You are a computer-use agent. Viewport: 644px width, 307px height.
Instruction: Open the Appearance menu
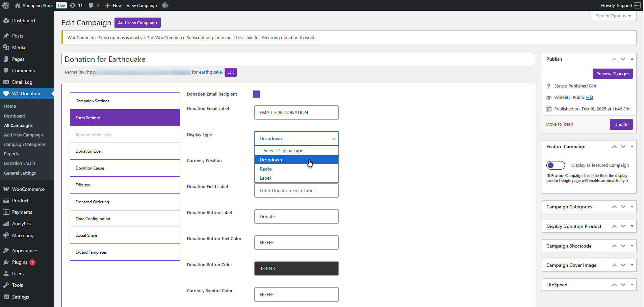24,251
